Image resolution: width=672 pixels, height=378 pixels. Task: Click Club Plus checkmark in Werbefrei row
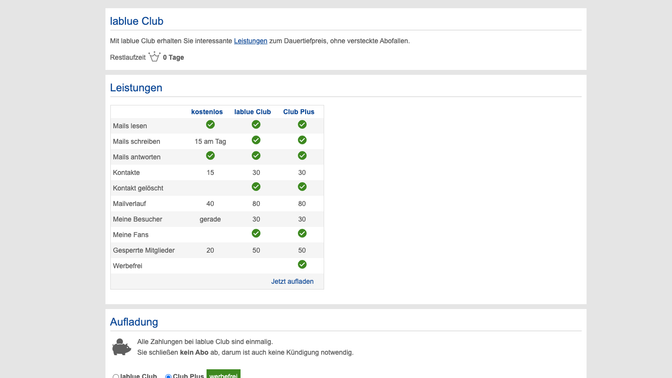click(x=302, y=264)
